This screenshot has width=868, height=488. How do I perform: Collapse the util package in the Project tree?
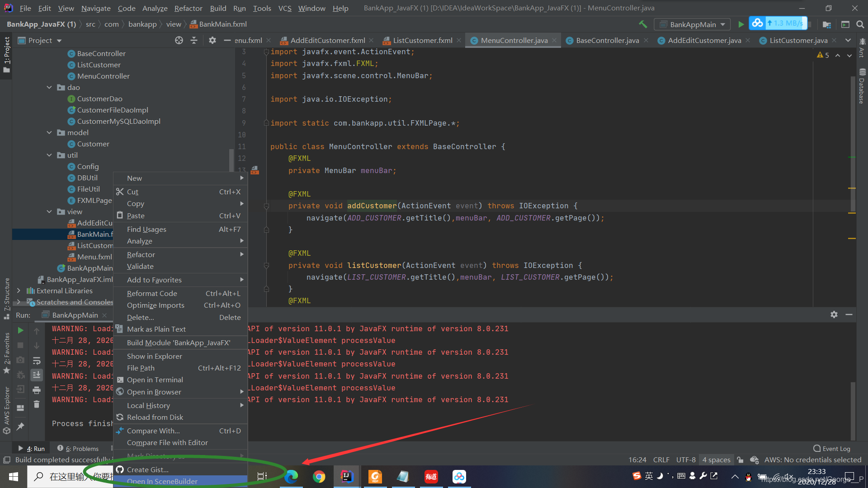(50, 155)
